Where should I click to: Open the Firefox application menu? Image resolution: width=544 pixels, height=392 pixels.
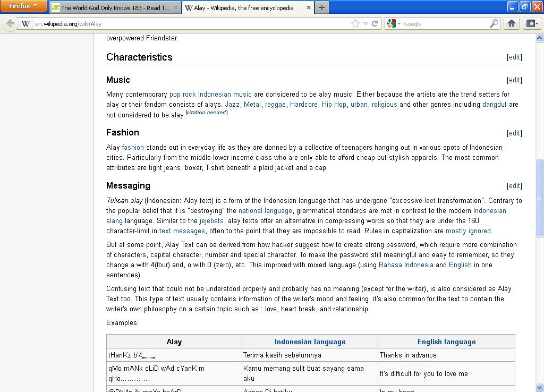(23, 6)
